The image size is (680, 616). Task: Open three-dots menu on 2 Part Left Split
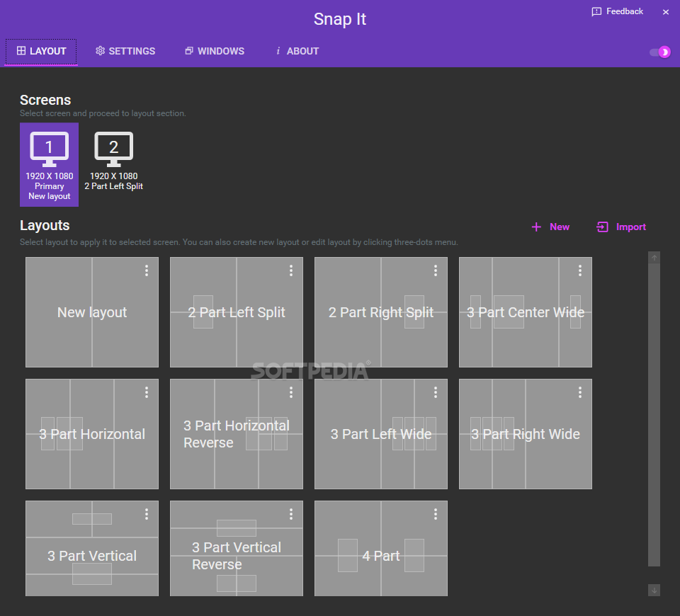(291, 270)
